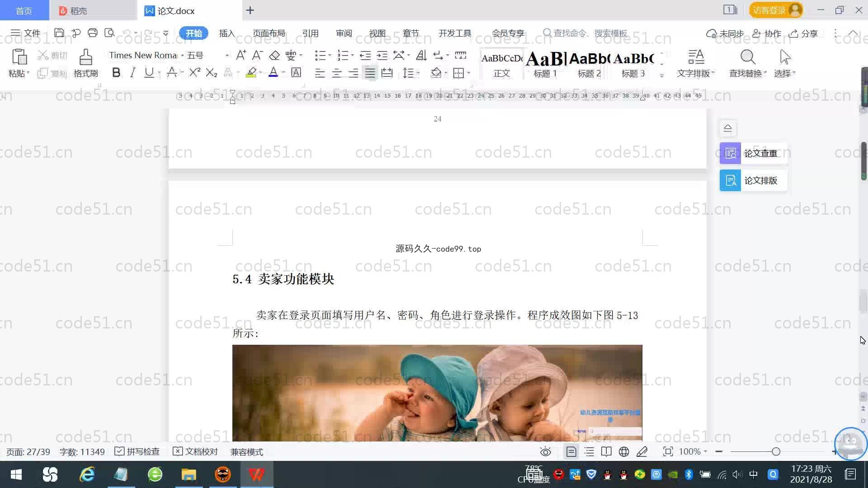Click 未同步 sync status button

(x=725, y=33)
